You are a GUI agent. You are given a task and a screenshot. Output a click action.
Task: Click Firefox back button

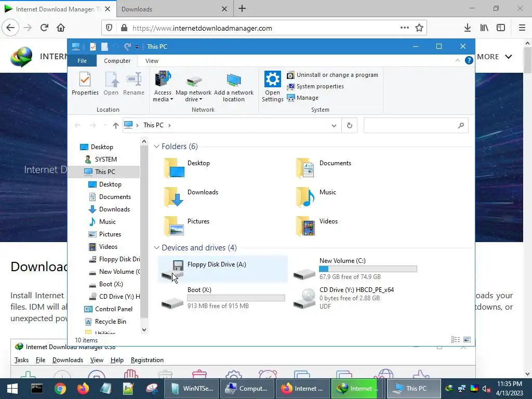(x=10, y=28)
